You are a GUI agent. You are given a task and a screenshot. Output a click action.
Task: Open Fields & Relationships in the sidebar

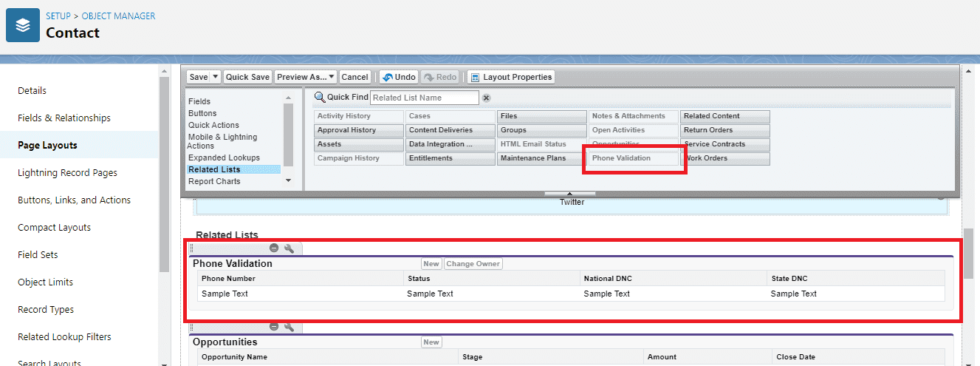pyautogui.click(x=64, y=118)
